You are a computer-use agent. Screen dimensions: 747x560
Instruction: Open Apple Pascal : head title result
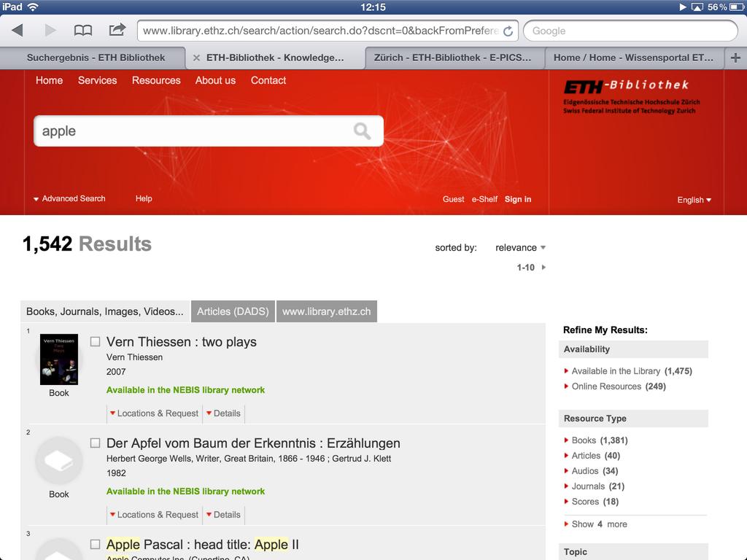pyautogui.click(x=203, y=544)
